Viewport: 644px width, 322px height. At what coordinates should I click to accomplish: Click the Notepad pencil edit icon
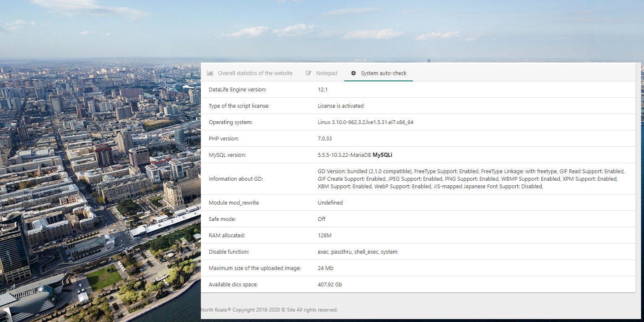point(309,73)
